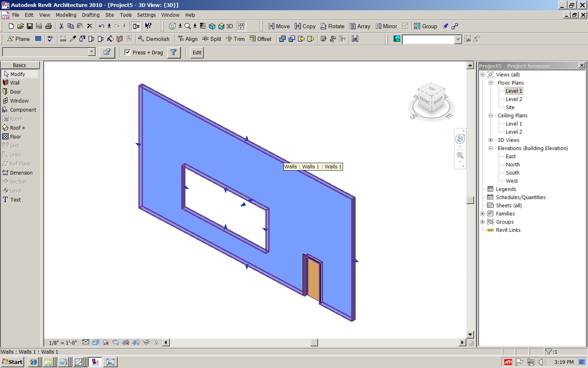Click the Edit button
The image size is (588, 368).
click(197, 52)
